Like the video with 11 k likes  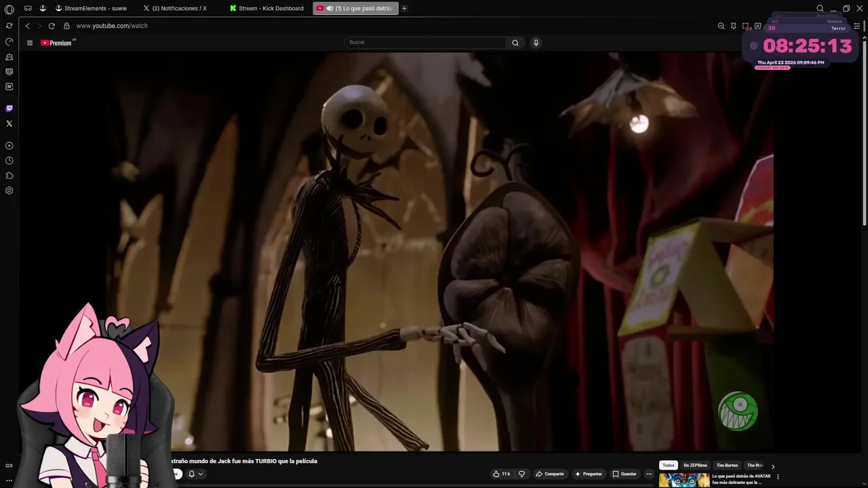point(502,474)
